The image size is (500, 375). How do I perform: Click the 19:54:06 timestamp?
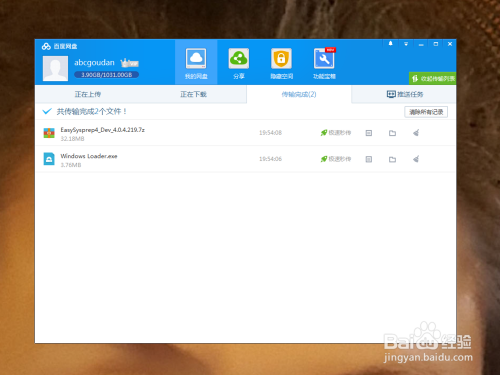click(x=270, y=159)
